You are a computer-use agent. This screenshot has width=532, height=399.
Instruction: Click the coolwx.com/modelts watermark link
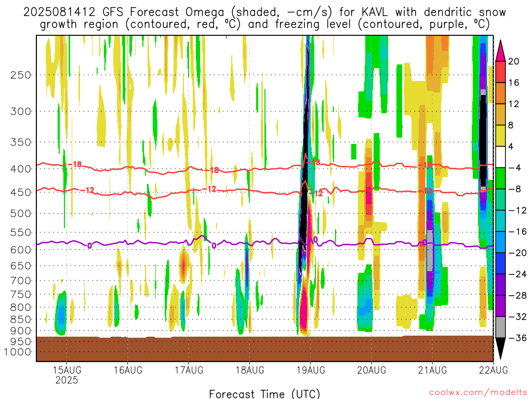(x=478, y=393)
